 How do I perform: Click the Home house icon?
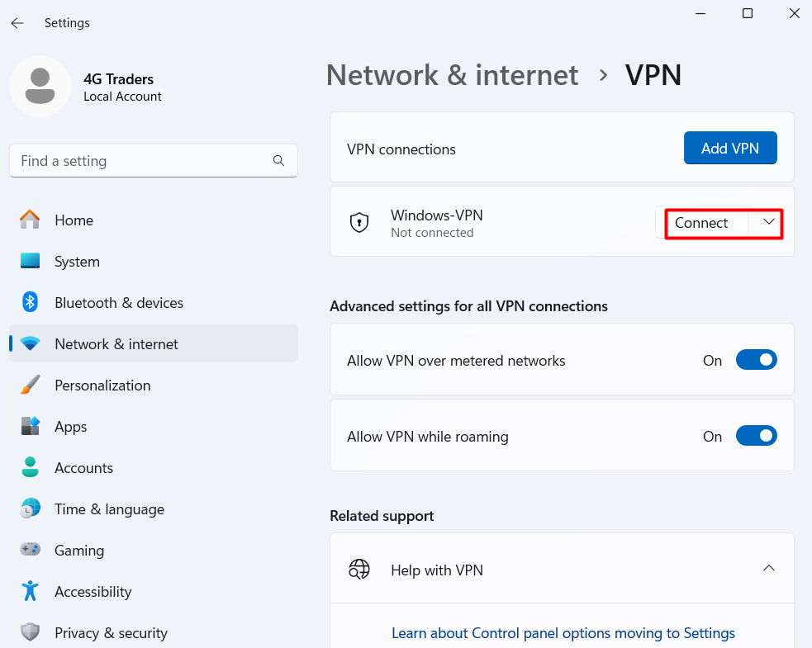pos(30,220)
